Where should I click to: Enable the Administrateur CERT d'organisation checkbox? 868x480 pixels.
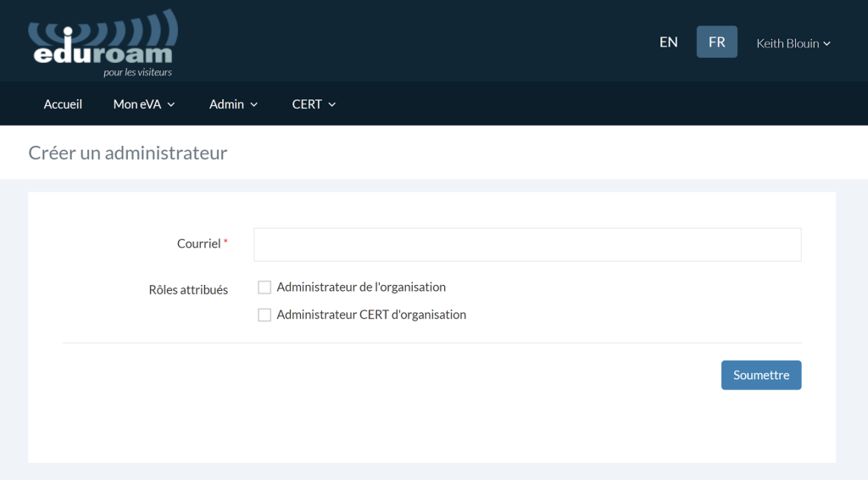coord(264,315)
